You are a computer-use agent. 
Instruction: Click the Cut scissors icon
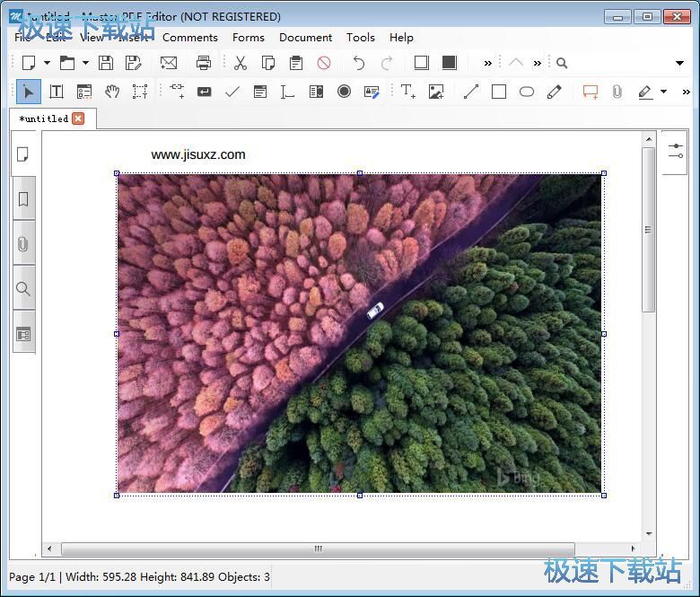point(241,63)
